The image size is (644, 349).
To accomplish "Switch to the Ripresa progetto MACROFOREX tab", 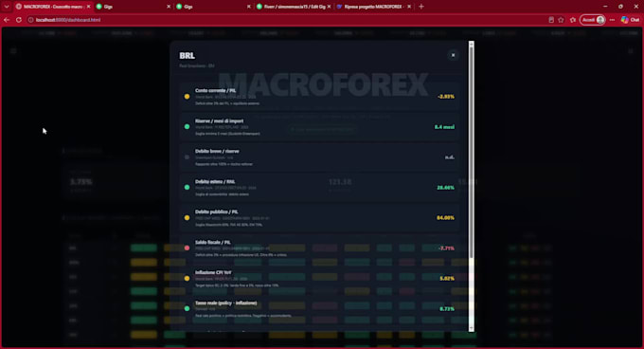I will 372,7.
